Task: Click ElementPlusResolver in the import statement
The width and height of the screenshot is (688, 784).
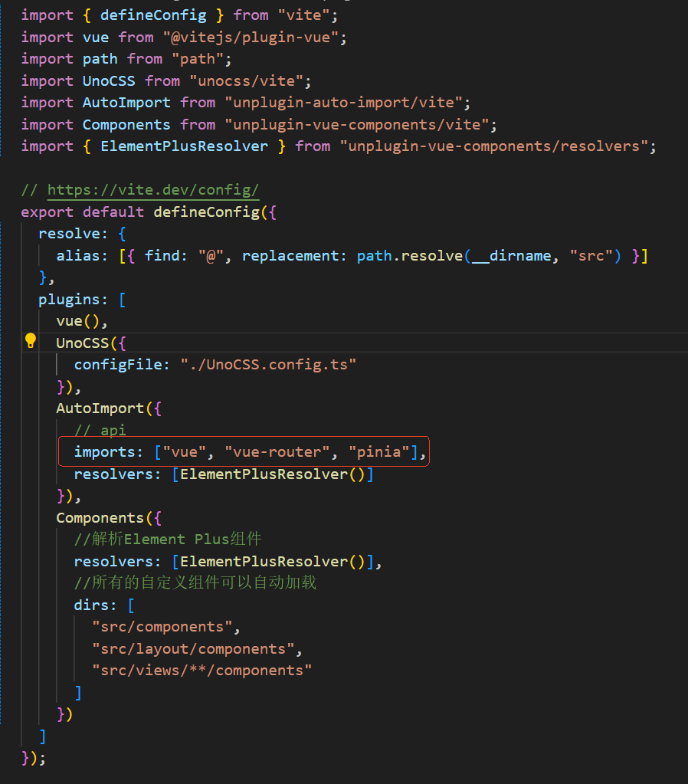Action: pyautogui.click(x=184, y=146)
